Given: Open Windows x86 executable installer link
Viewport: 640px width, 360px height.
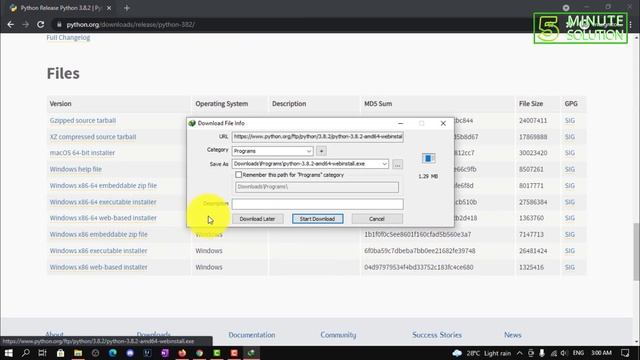Looking at the screenshot, I should pyautogui.click(x=98, y=251).
